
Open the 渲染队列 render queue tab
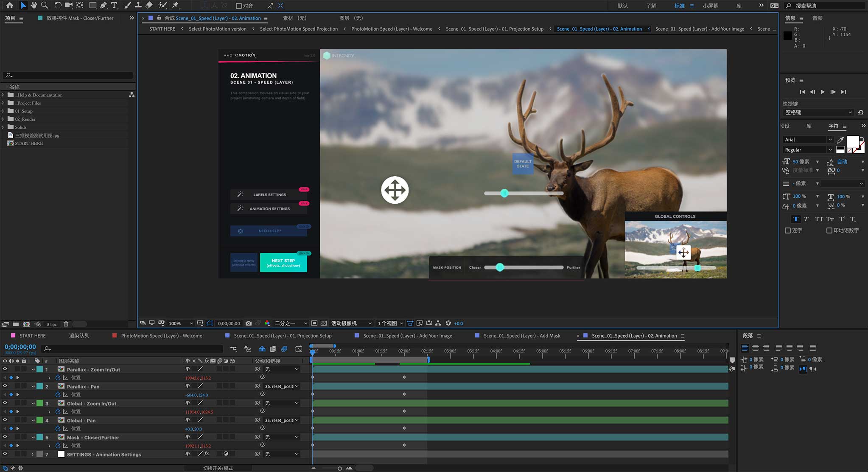click(79, 336)
